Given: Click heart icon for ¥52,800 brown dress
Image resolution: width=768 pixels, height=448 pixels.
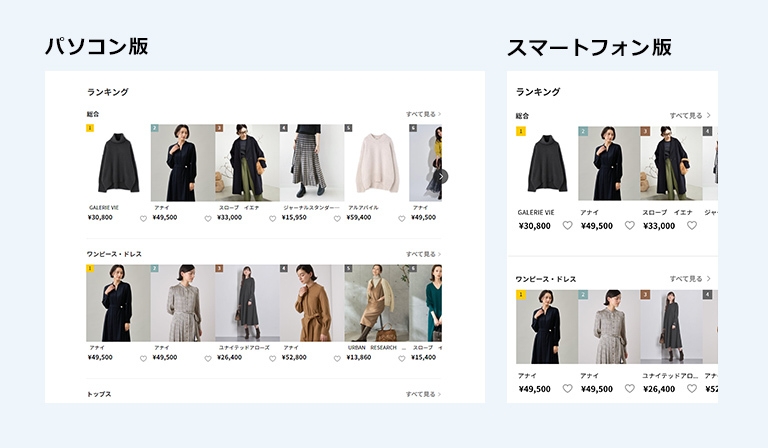Looking at the screenshot, I should 337,358.
